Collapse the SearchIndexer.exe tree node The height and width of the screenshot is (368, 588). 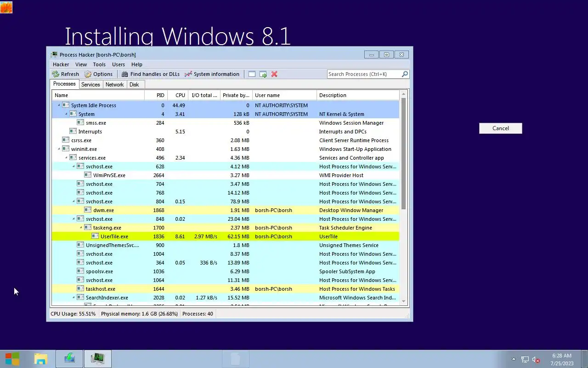73,298
